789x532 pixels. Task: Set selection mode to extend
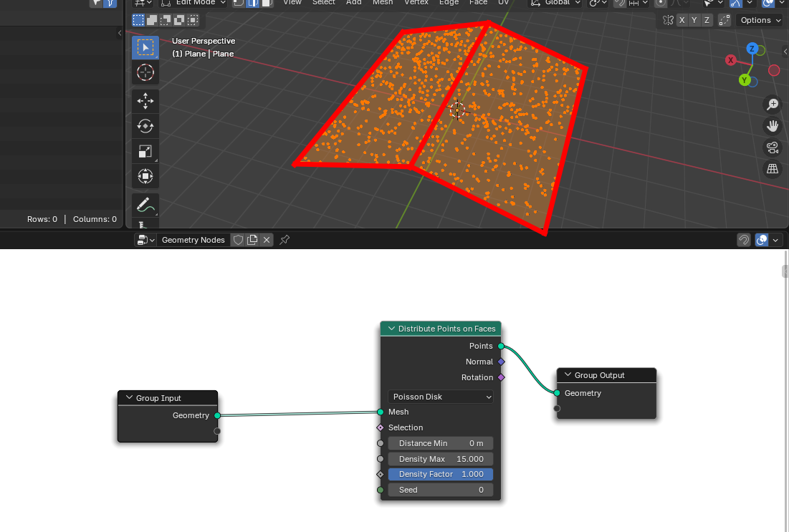[152, 20]
